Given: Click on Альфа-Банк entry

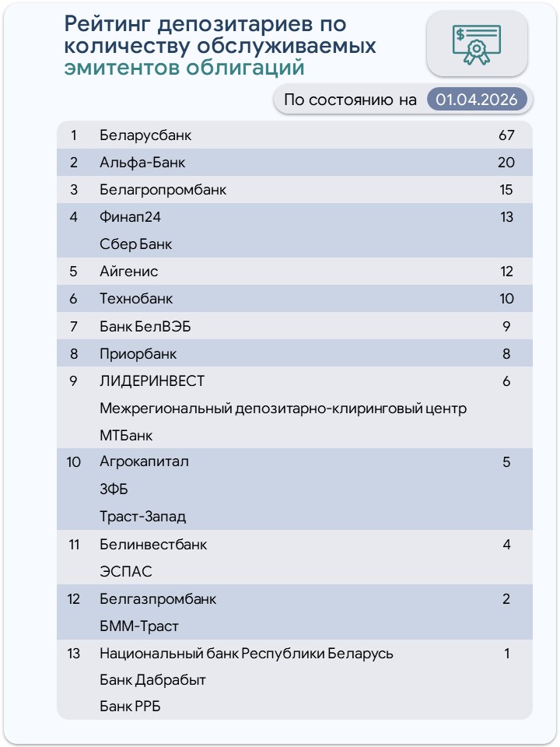Looking at the screenshot, I should (x=142, y=163).
